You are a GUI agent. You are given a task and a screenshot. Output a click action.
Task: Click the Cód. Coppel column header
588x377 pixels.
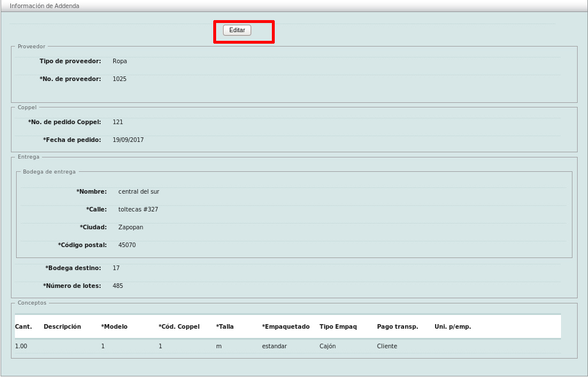click(x=179, y=326)
